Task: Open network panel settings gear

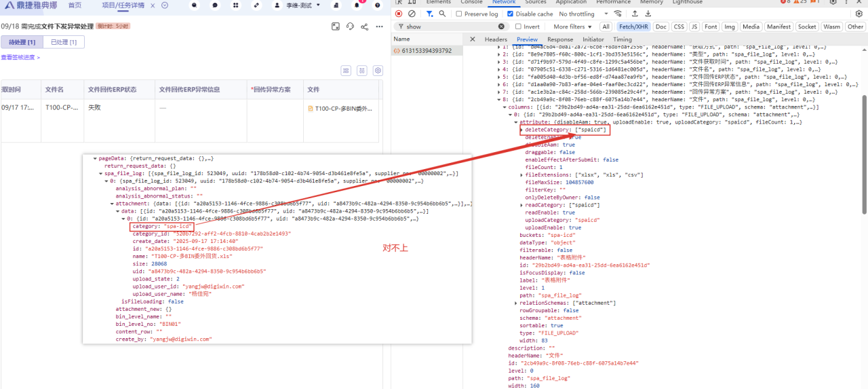Action: (861, 14)
